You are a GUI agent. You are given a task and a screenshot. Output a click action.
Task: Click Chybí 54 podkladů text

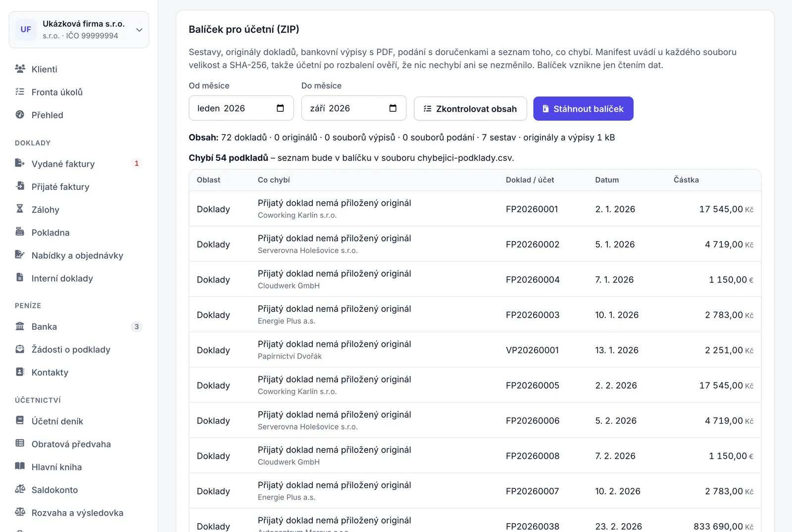click(x=228, y=158)
